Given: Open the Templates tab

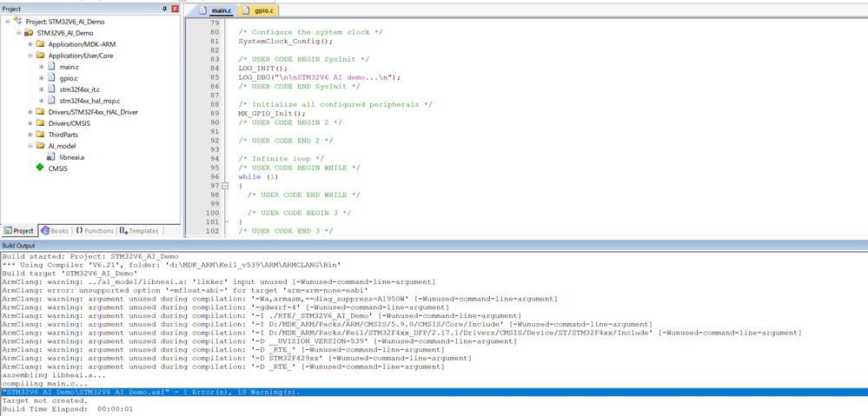Looking at the screenshot, I should (139, 231).
